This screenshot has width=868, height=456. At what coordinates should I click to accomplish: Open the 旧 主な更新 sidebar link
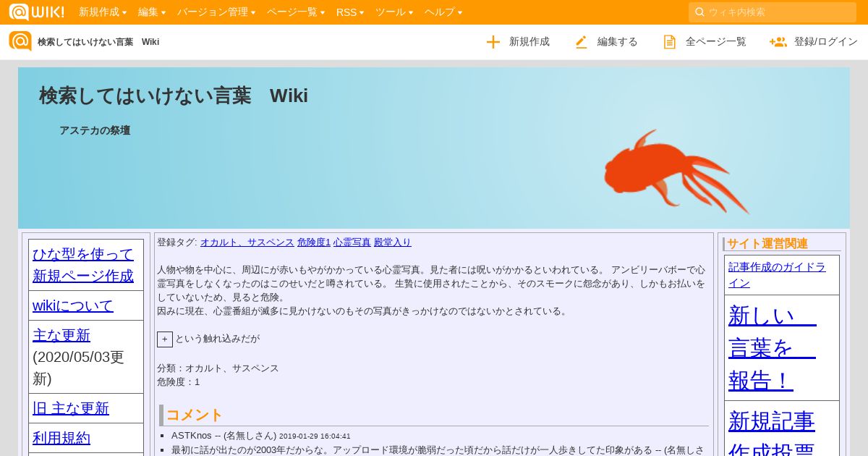tap(71, 408)
